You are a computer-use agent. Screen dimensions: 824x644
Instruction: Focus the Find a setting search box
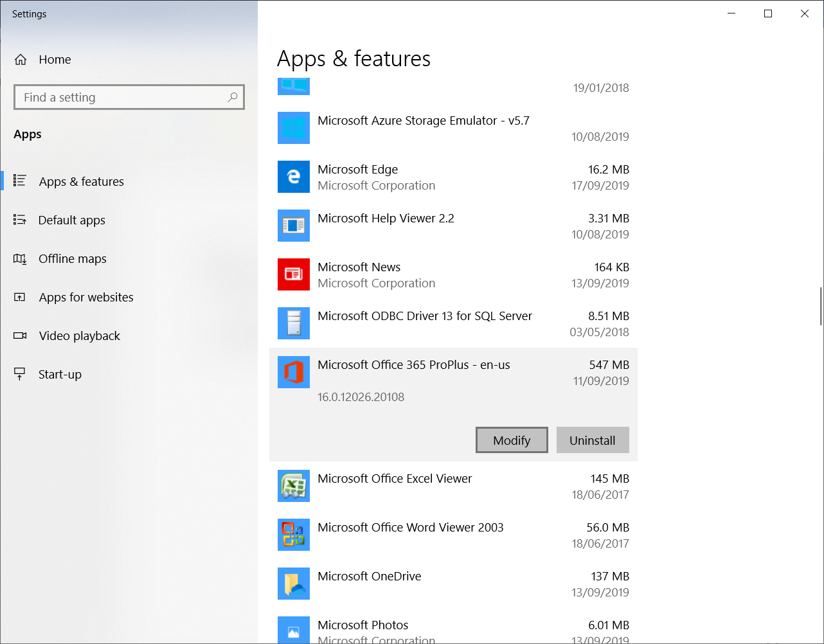129,97
